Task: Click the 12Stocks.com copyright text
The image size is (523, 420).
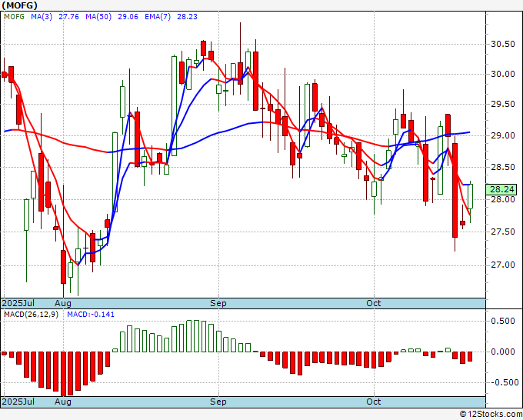Action: tap(491, 414)
